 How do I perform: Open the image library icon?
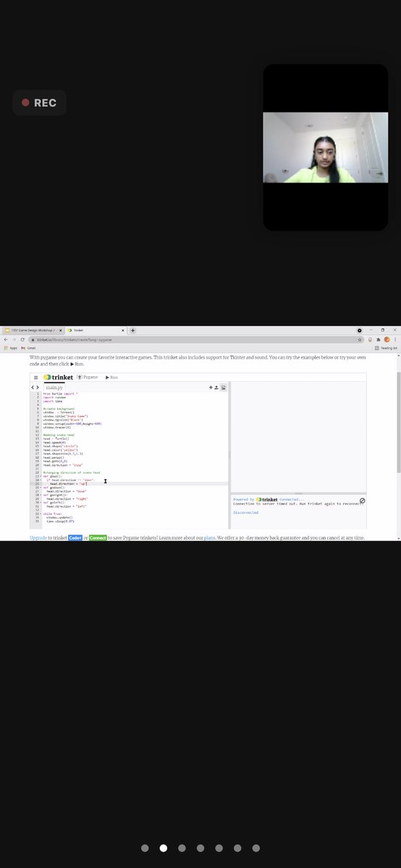click(224, 388)
